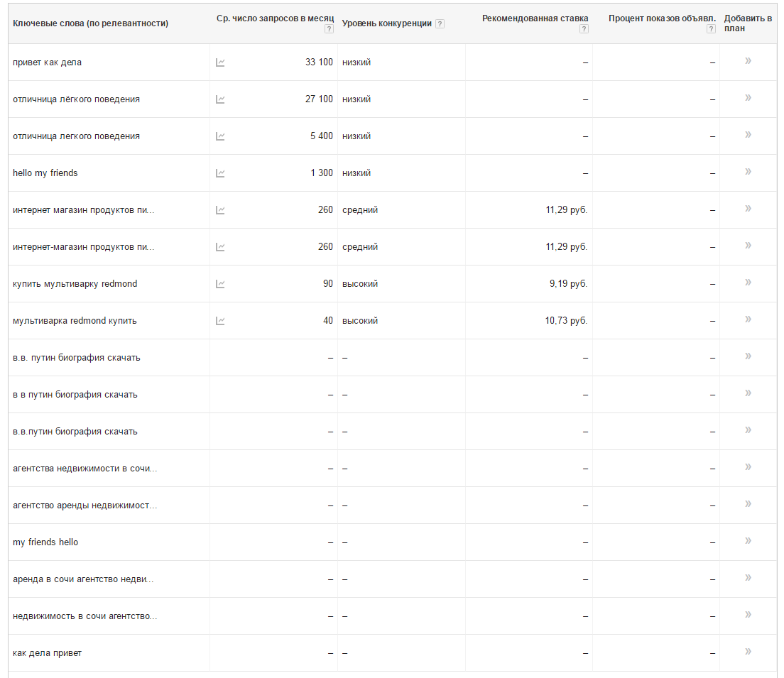Open trend chart icon for 'привет как дела'
The image size is (784, 678).
click(x=220, y=62)
